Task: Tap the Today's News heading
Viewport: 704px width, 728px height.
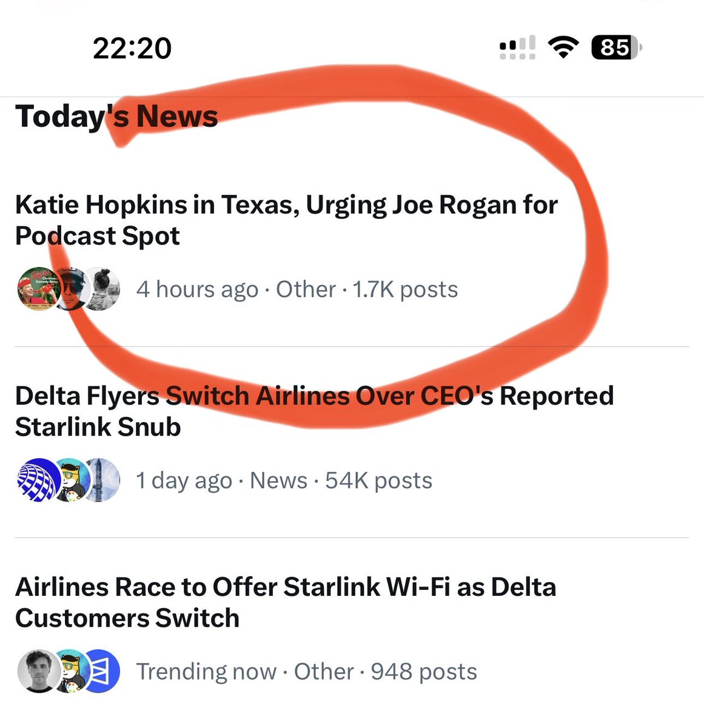Action: tap(116, 116)
